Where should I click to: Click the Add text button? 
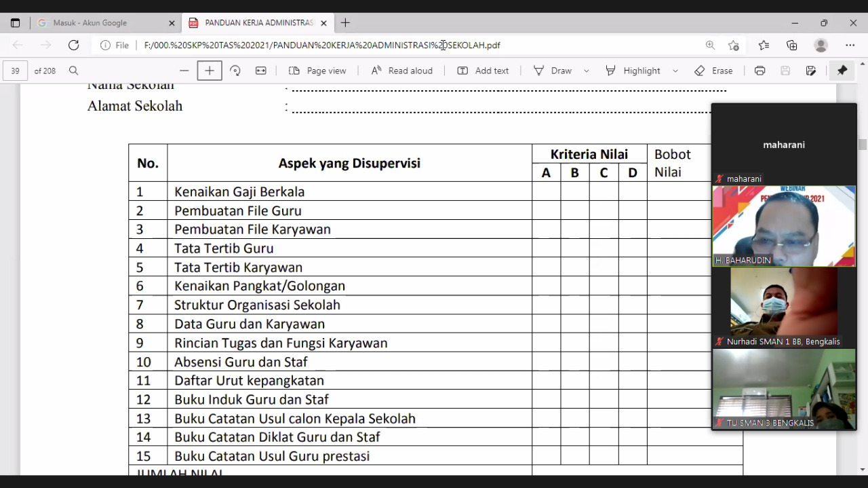(x=483, y=71)
